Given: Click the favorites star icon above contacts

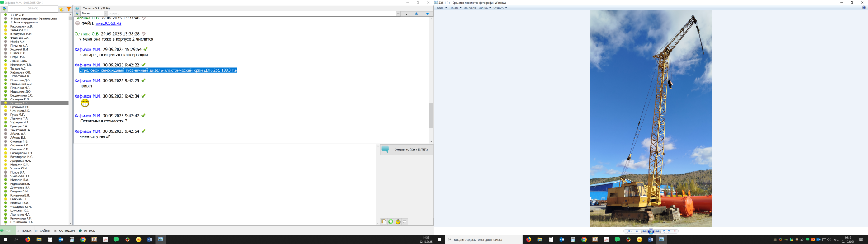Looking at the screenshot, I should [61, 9].
